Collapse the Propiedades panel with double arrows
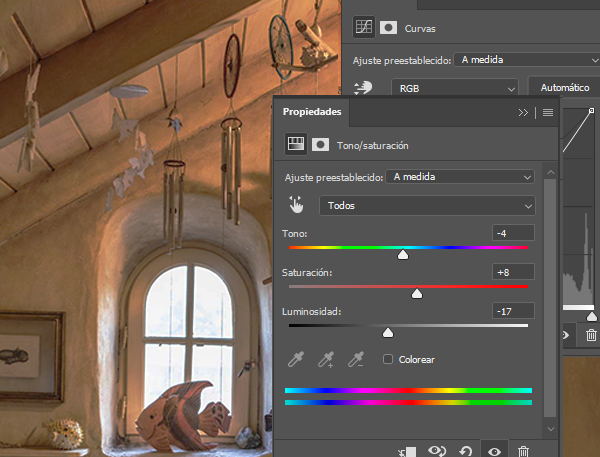600x457 pixels. tap(523, 112)
